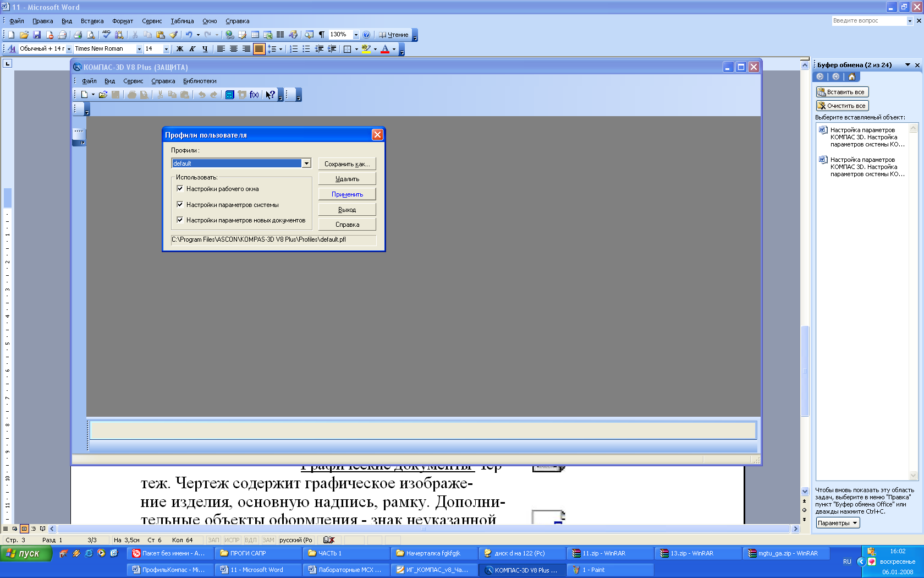This screenshot has width=924, height=578.
Task: Open KOMPAS 'Файл' menu
Action: pos(89,81)
